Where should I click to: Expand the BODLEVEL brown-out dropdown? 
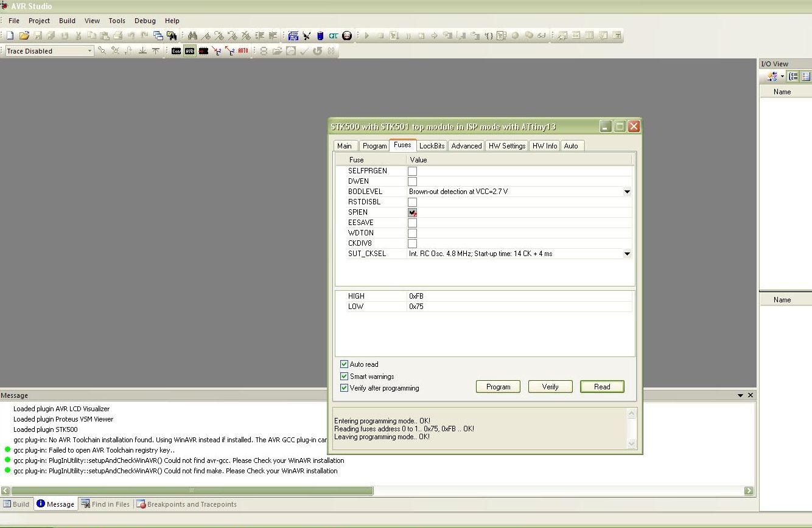pyautogui.click(x=627, y=192)
